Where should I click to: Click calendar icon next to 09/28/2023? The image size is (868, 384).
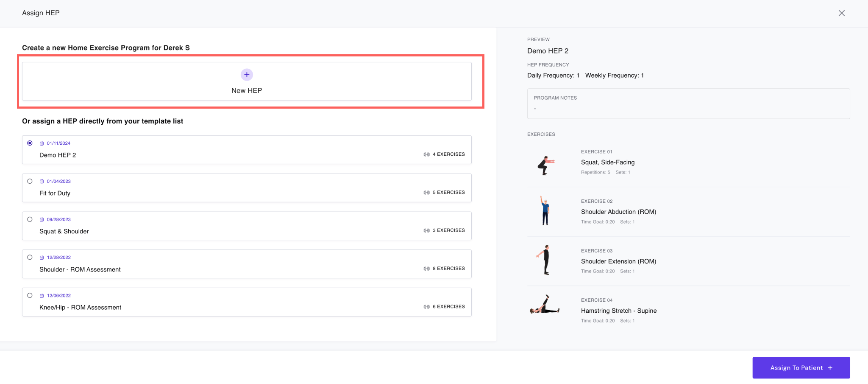tap(42, 220)
